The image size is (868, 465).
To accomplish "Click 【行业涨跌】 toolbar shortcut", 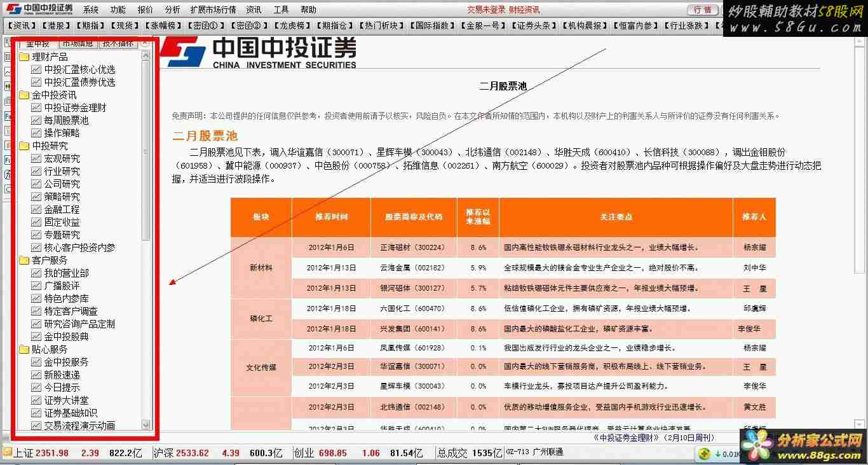I will click(x=686, y=25).
